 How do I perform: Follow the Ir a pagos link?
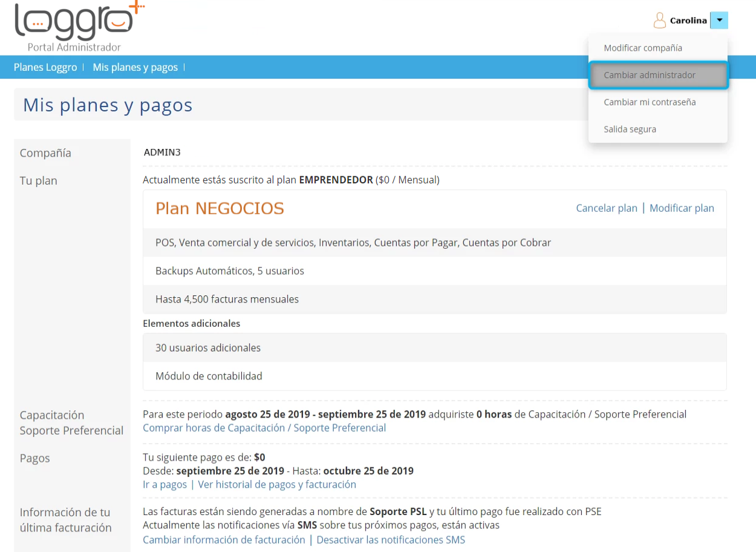coord(165,485)
